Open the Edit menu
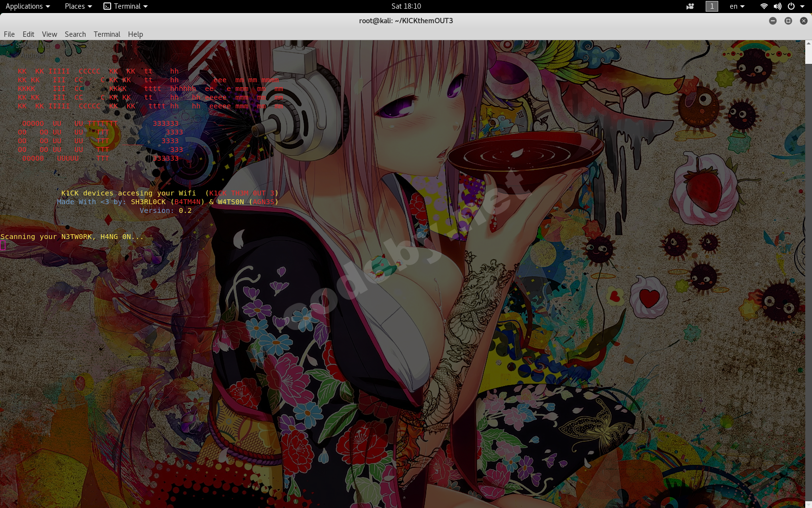This screenshot has height=508, width=812. tap(29, 34)
